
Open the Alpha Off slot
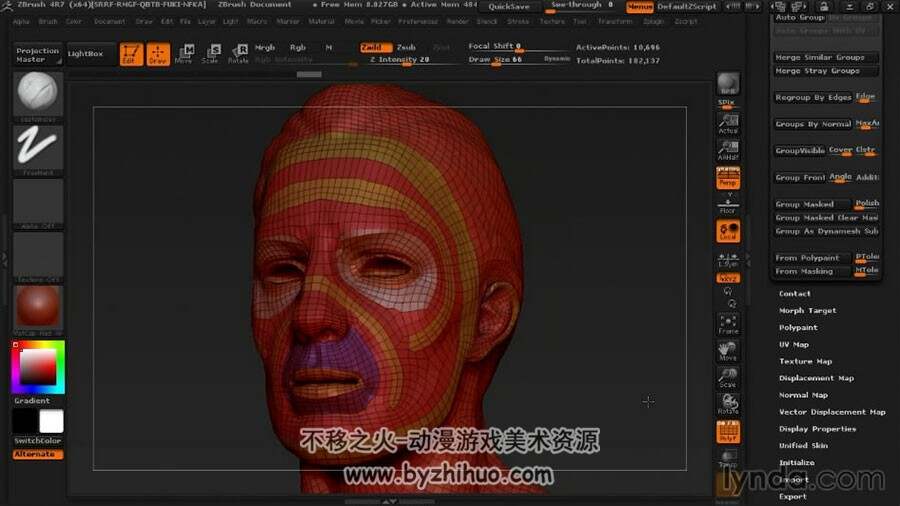38,203
